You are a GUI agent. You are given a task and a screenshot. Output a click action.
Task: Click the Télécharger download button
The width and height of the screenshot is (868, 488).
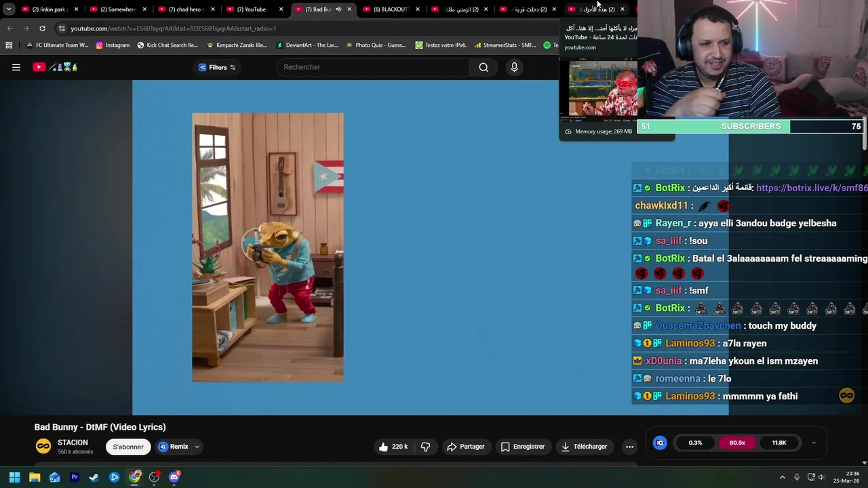pos(584,447)
